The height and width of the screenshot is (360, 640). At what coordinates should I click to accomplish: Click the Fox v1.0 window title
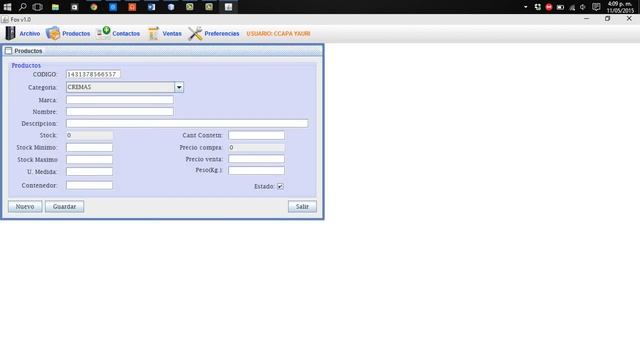[20, 20]
